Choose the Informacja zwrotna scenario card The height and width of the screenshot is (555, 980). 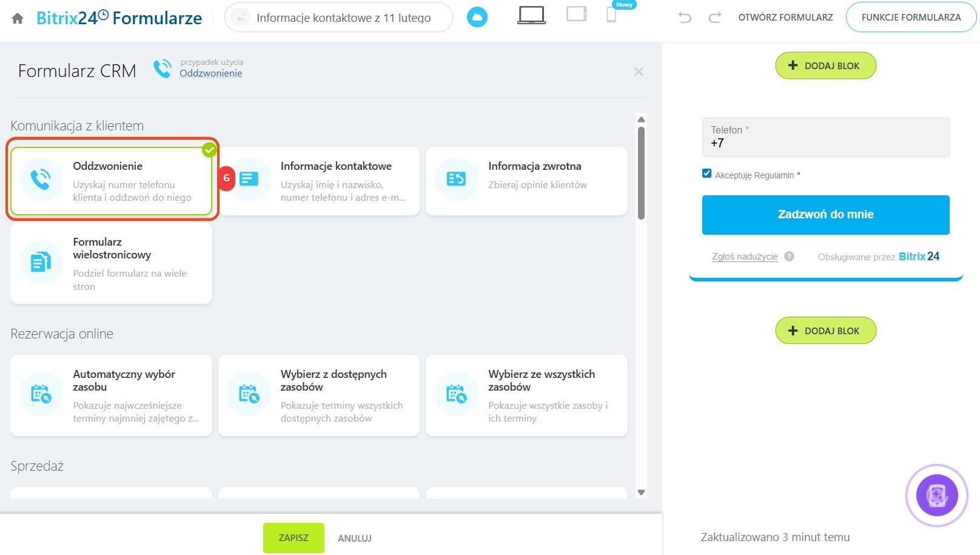click(x=526, y=181)
